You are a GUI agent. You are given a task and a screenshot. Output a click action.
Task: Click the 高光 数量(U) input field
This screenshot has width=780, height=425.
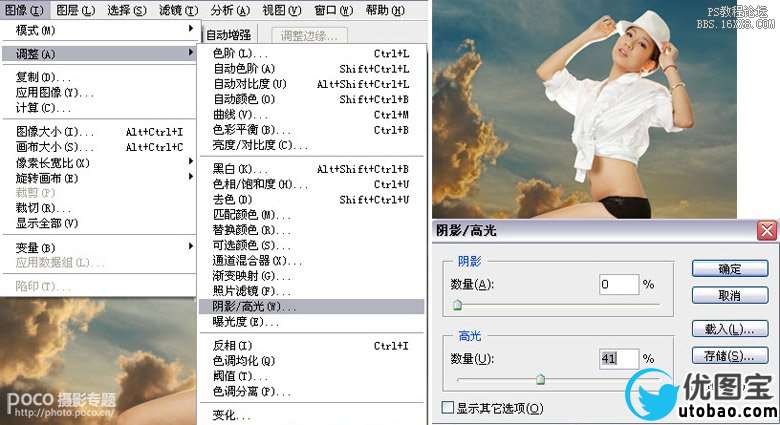coord(619,358)
